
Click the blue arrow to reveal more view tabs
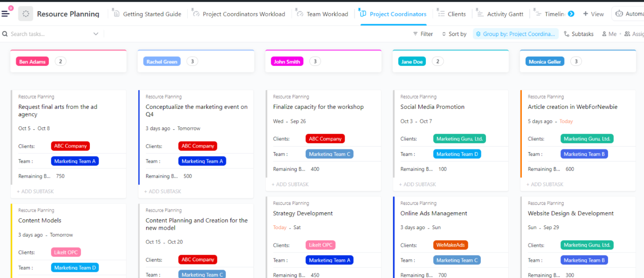(572, 14)
